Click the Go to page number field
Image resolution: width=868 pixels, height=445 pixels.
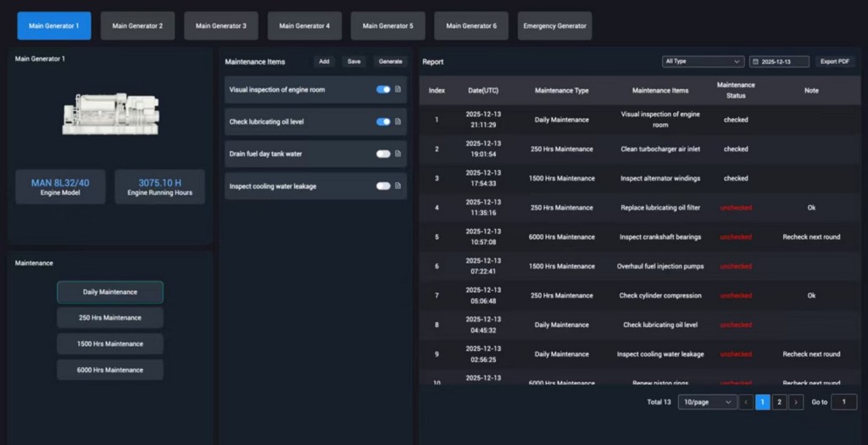coord(843,403)
